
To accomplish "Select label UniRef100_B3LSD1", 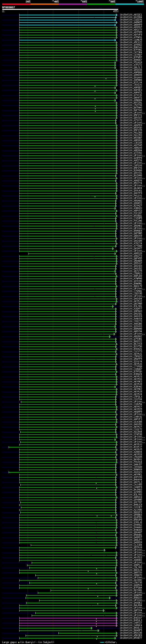I will tap(131, 306).
